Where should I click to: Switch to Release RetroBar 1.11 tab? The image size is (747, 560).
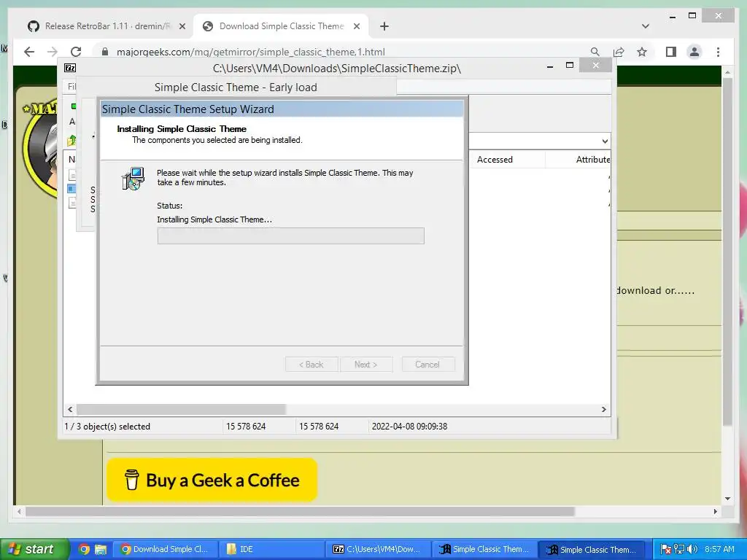[106, 26]
